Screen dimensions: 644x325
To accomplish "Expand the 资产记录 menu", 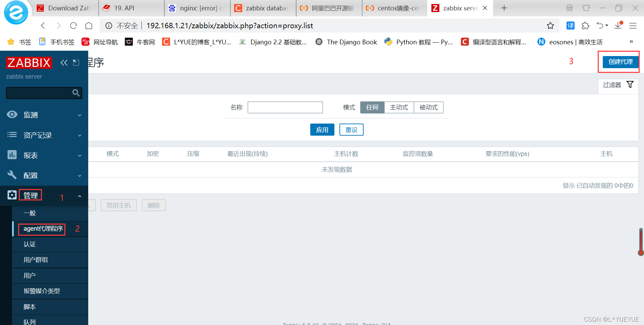I will coord(44,135).
